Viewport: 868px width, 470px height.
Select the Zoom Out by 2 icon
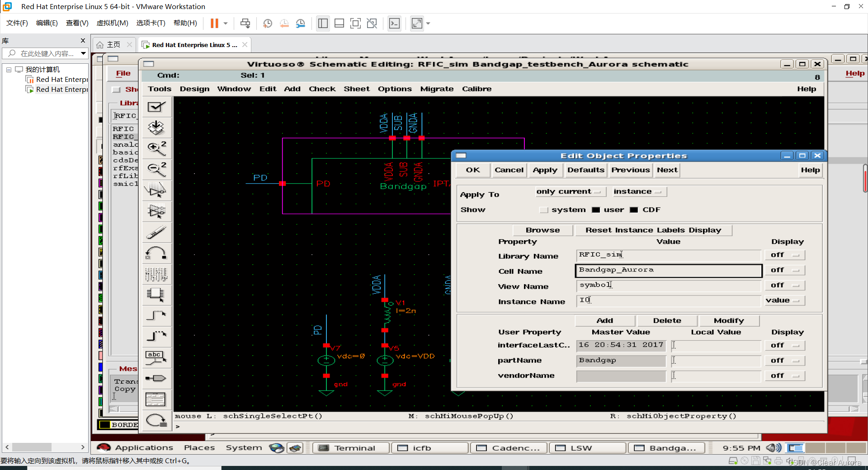[156, 169]
